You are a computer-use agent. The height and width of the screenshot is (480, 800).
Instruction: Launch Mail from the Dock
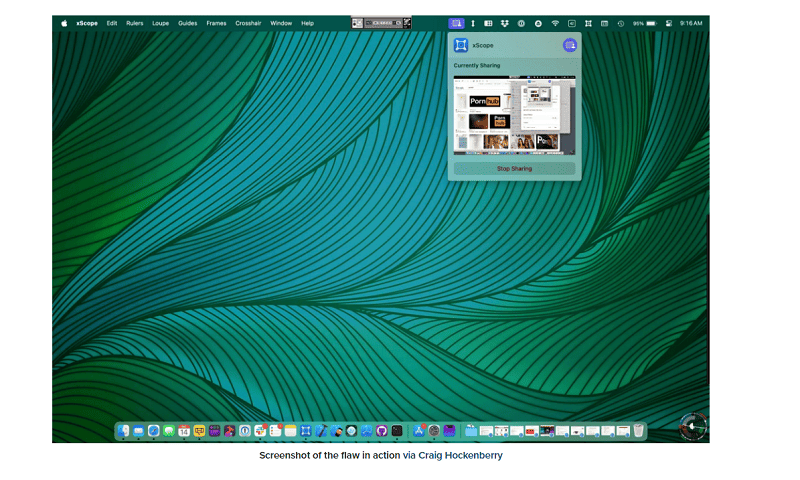(138, 431)
